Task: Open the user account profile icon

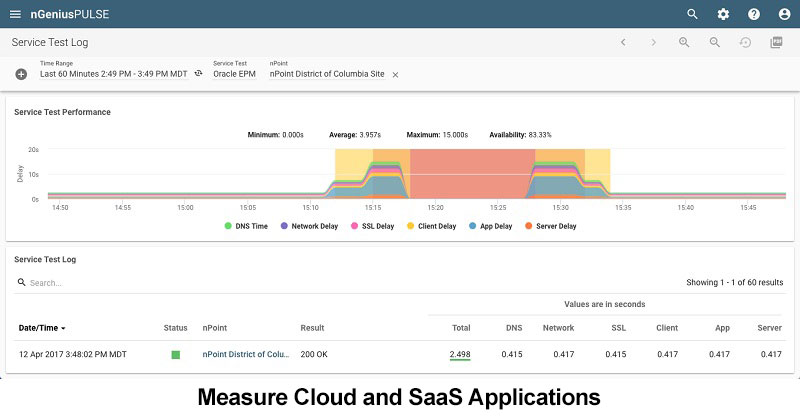Action: tap(784, 14)
